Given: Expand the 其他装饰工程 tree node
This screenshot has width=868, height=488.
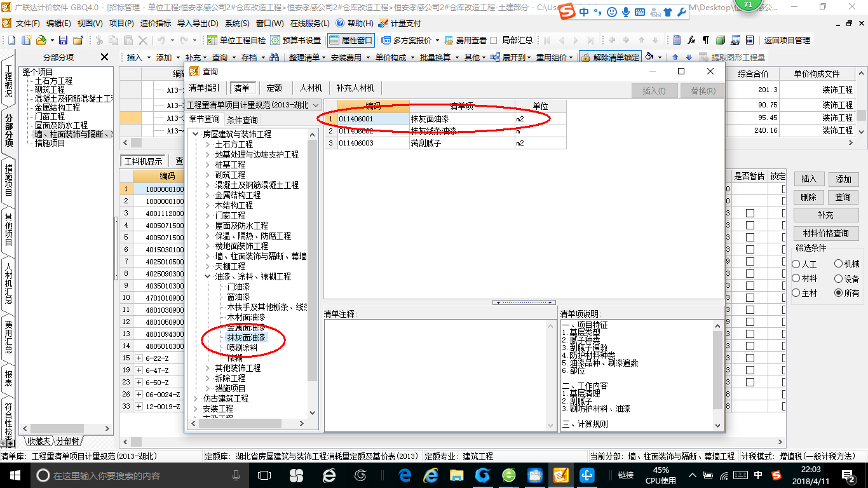Looking at the screenshot, I should coord(208,368).
